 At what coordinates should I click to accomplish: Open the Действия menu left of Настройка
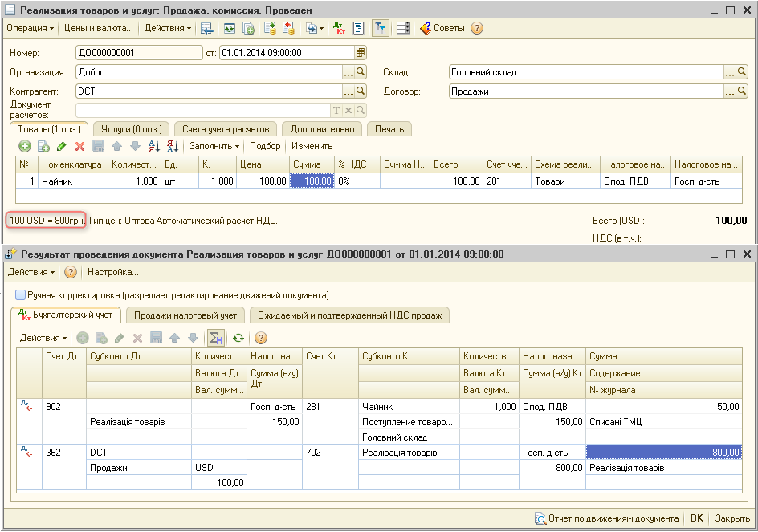tap(31, 272)
